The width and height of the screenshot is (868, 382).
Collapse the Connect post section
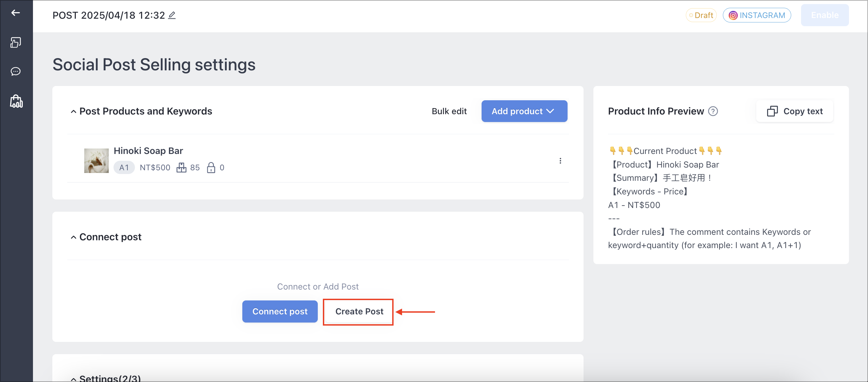(73, 237)
